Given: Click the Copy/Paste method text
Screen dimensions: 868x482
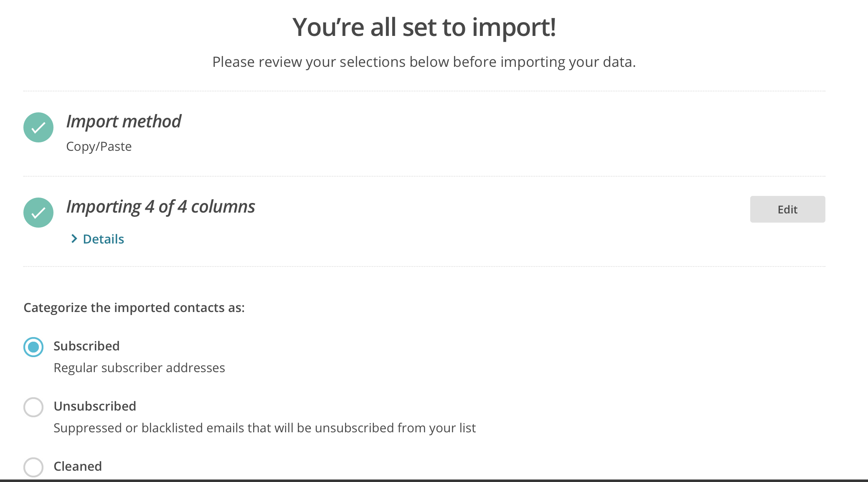Looking at the screenshot, I should [99, 147].
